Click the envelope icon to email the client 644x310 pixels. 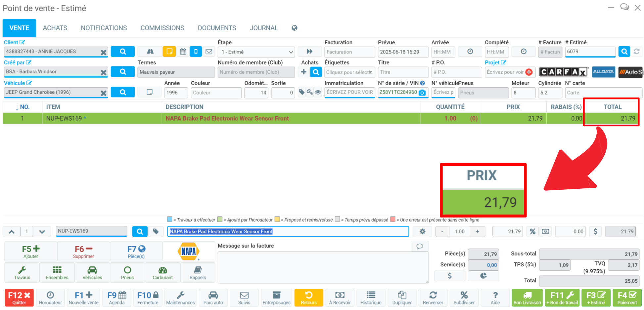tap(209, 52)
